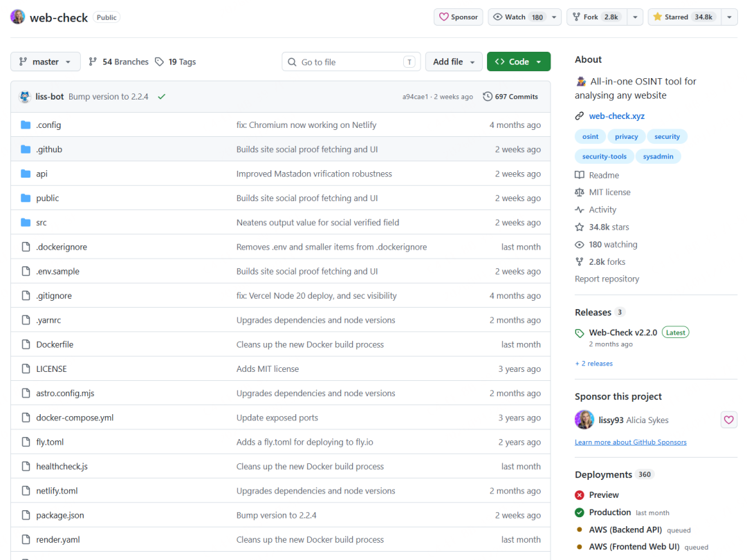Screen dimensions: 747x560
Task: Open the Add file dropdown
Action: (x=454, y=62)
